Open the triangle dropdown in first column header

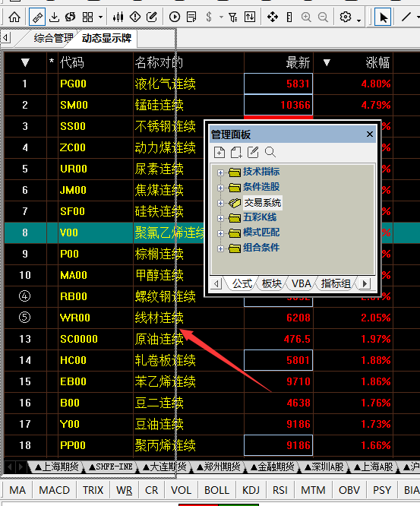(x=25, y=62)
